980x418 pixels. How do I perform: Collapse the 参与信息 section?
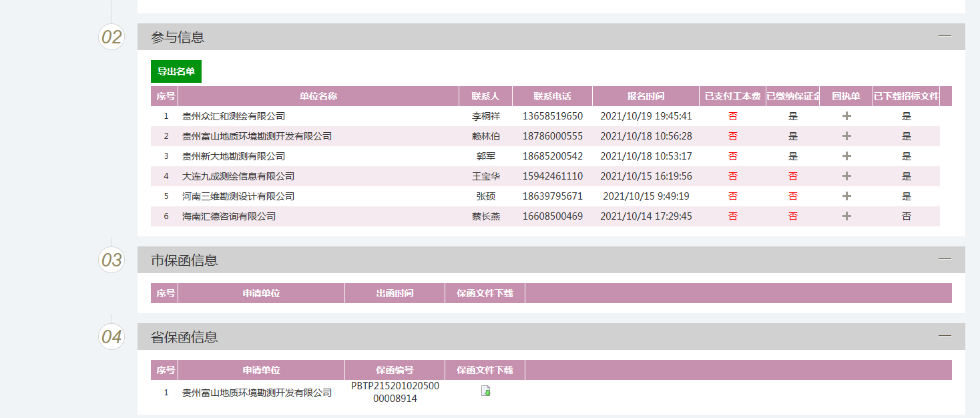(945, 36)
